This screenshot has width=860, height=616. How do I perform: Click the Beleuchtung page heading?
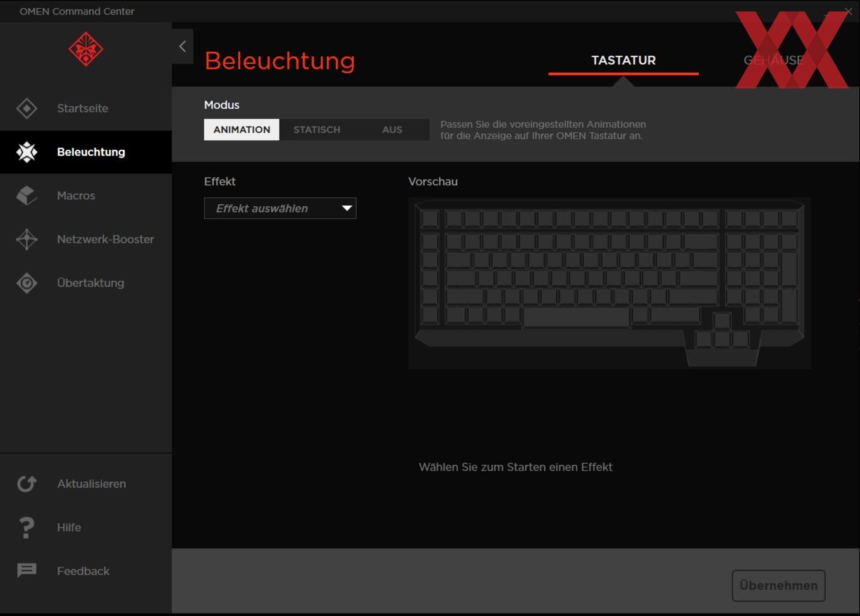pos(279,61)
